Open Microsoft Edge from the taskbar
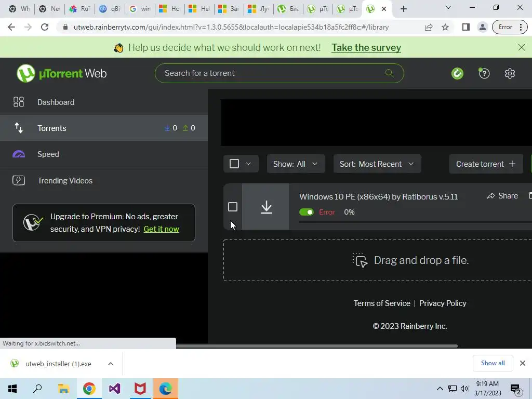 (x=166, y=389)
